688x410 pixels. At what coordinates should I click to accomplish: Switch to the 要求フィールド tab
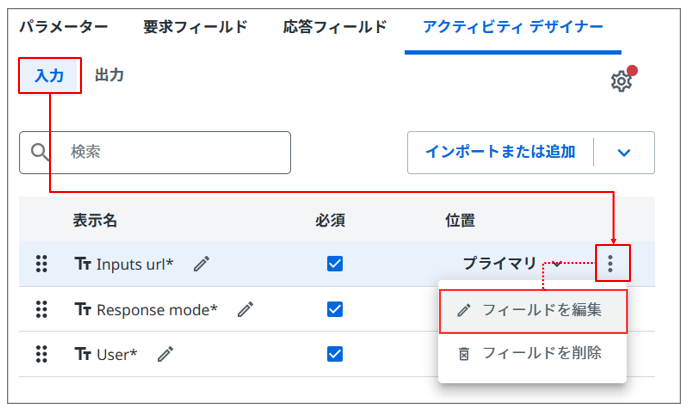195,27
